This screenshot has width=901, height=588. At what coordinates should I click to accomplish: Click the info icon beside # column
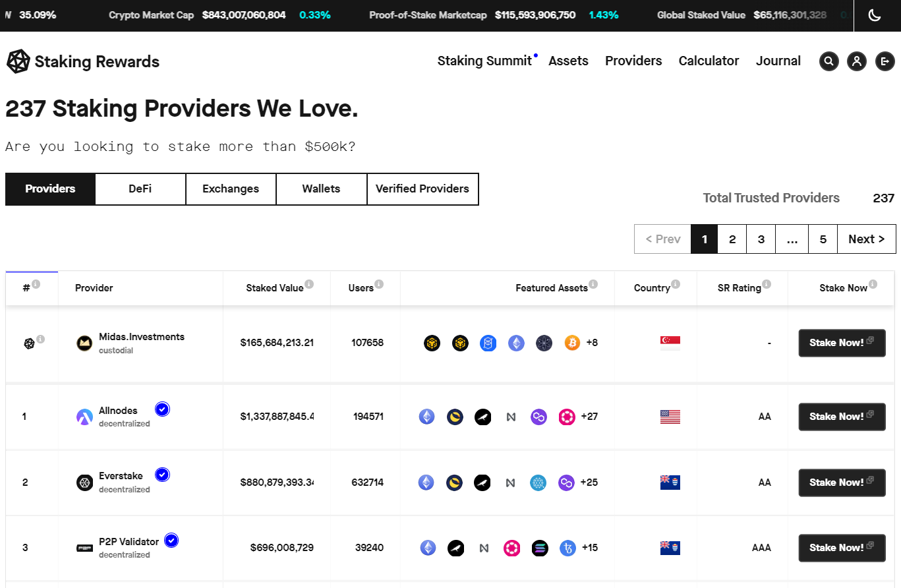[x=36, y=284]
